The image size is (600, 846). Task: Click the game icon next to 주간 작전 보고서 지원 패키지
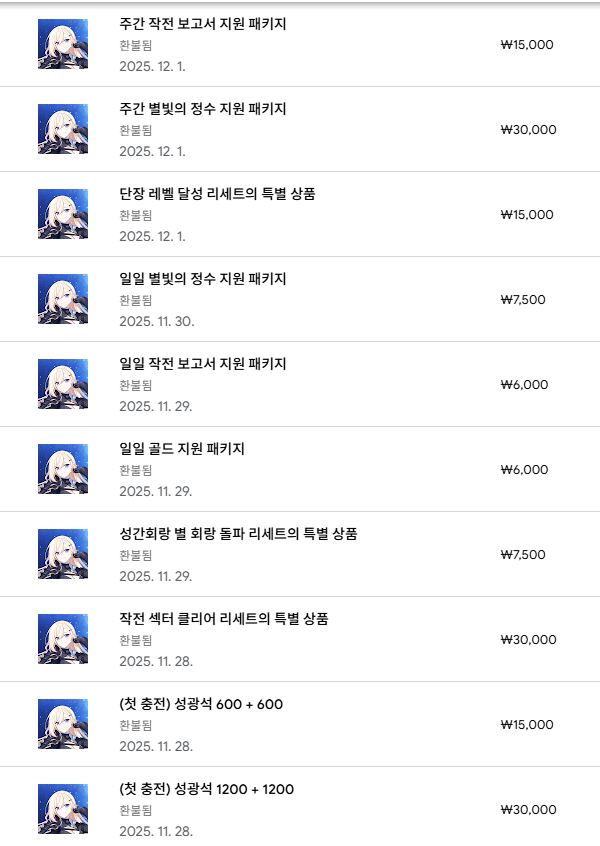coord(62,44)
